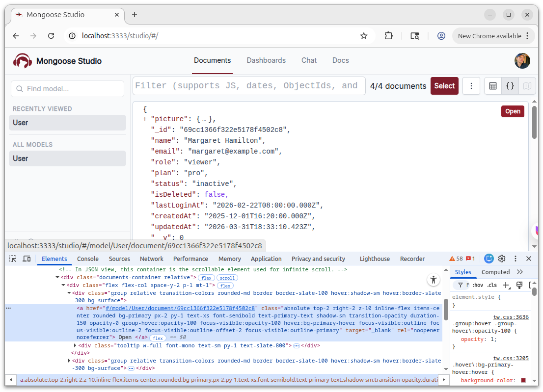Go forward in browser history
Viewport: 543px width, 392px height.
pyautogui.click(x=33, y=36)
